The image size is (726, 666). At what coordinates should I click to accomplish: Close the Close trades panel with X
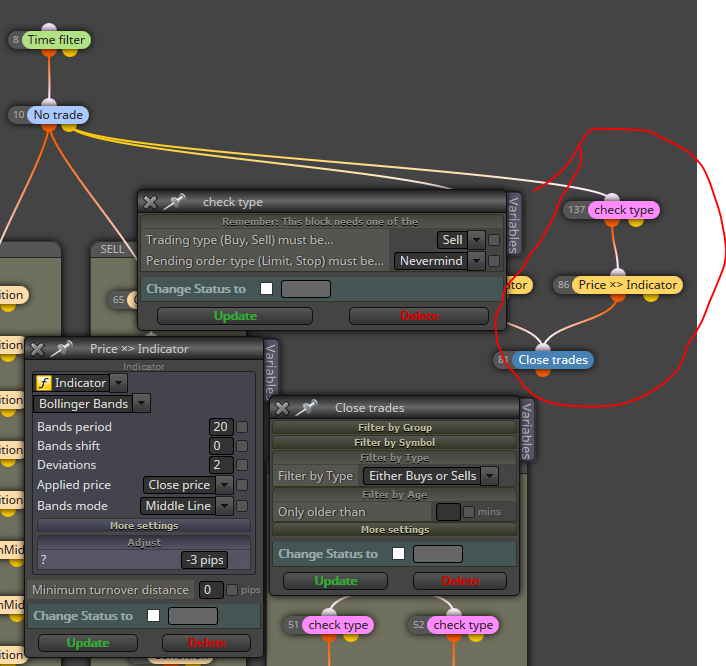coord(282,408)
